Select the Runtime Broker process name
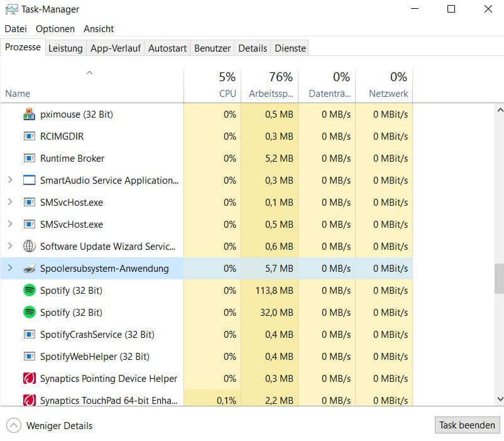This screenshot has width=504, height=441. pos(72,159)
